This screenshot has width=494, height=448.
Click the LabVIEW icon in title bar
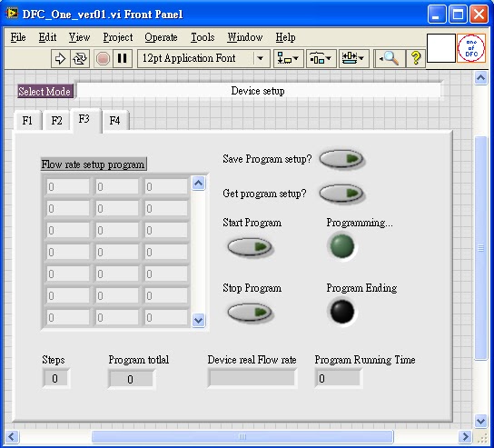(12, 14)
